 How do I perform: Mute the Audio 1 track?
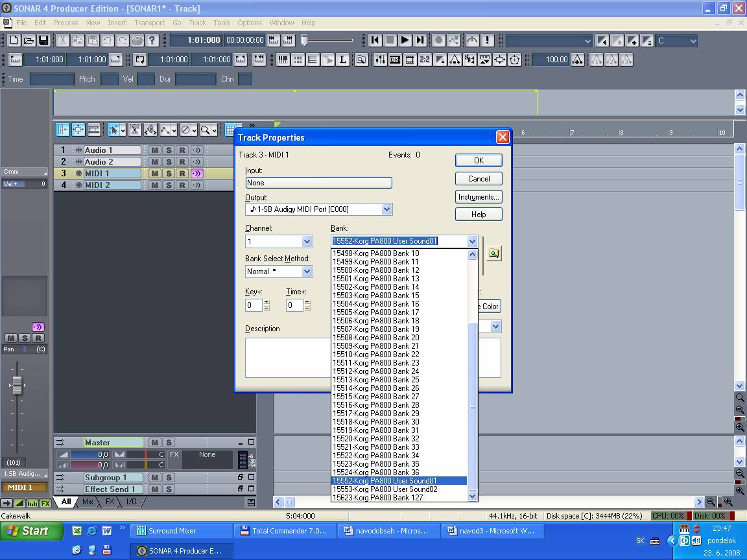(154, 150)
